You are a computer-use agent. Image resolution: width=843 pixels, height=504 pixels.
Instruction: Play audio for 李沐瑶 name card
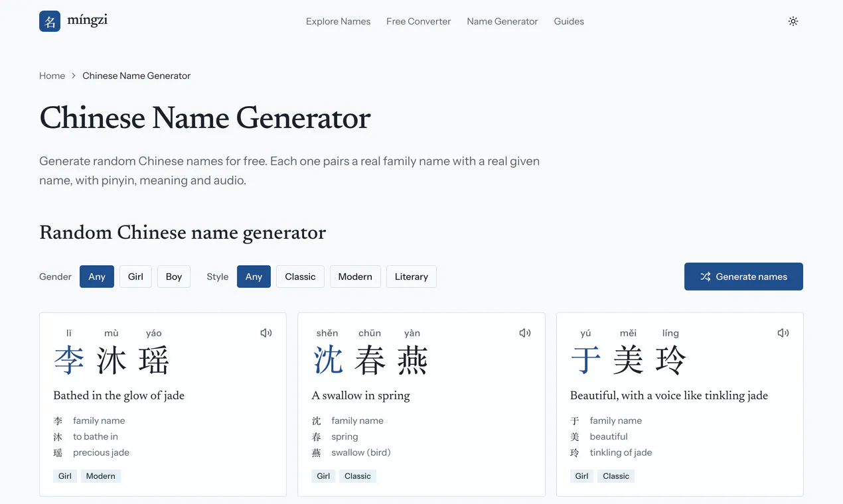pos(266,333)
